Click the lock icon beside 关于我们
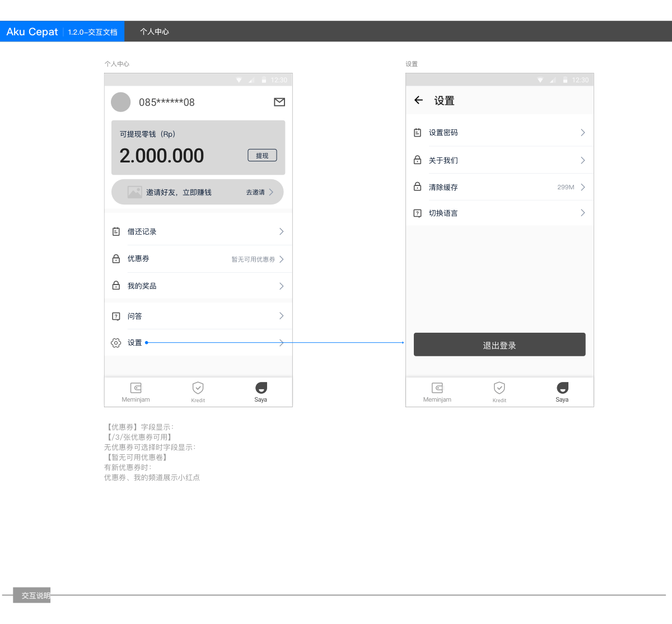This screenshot has height=624, width=672. point(417,160)
